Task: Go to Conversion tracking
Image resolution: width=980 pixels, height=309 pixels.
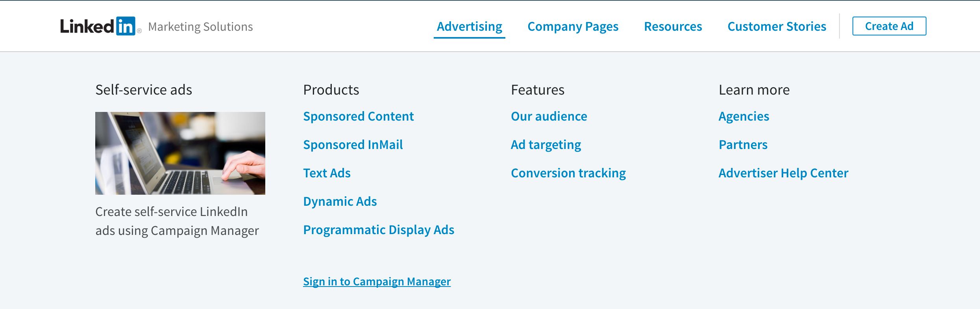Action: pyautogui.click(x=568, y=173)
